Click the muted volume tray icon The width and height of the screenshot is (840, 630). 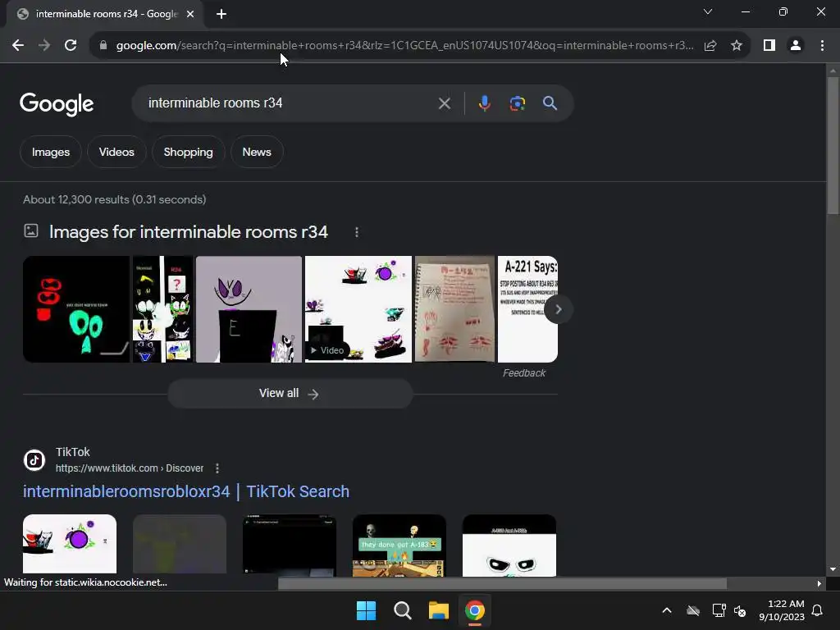pos(740,610)
